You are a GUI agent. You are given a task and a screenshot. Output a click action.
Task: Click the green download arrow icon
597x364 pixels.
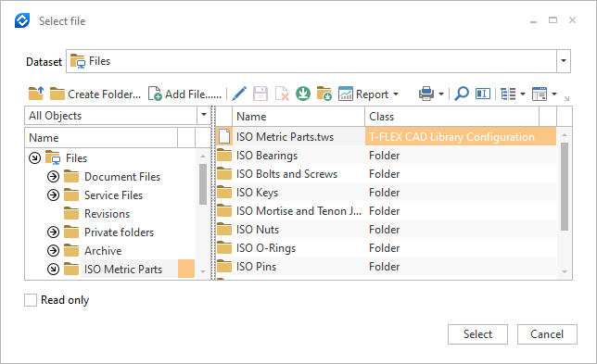pyautogui.click(x=303, y=94)
